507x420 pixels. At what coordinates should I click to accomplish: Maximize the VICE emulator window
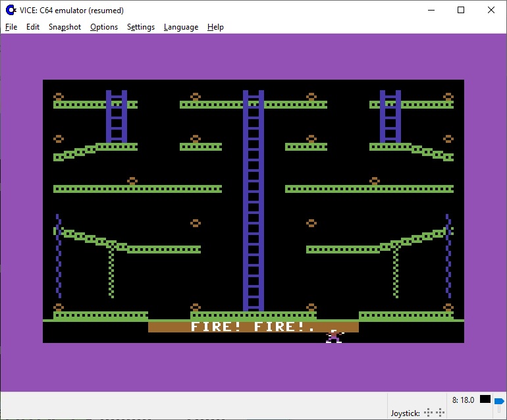coord(461,10)
